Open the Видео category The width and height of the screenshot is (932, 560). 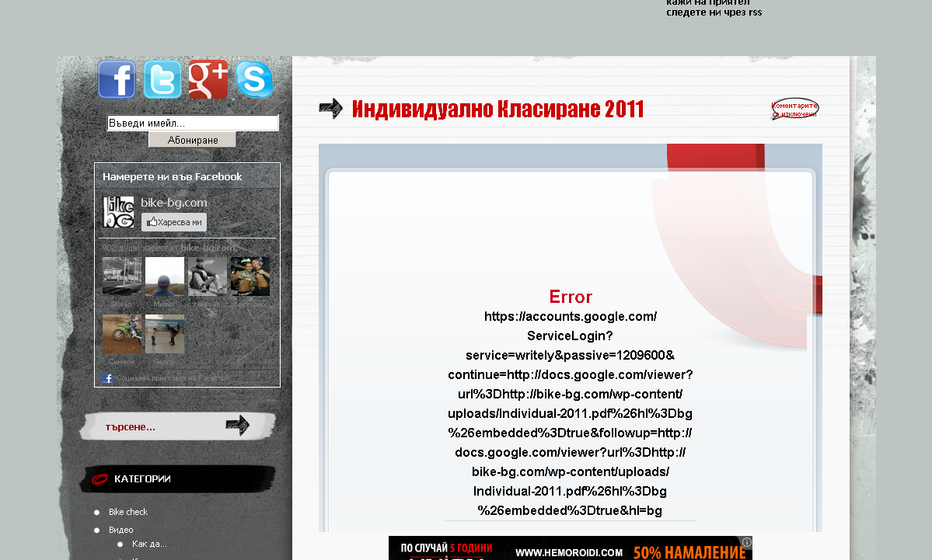coord(121,530)
